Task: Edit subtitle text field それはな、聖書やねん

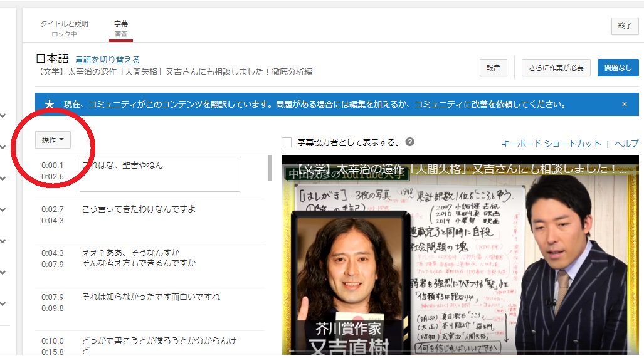Action: click(x=160, y=176)
